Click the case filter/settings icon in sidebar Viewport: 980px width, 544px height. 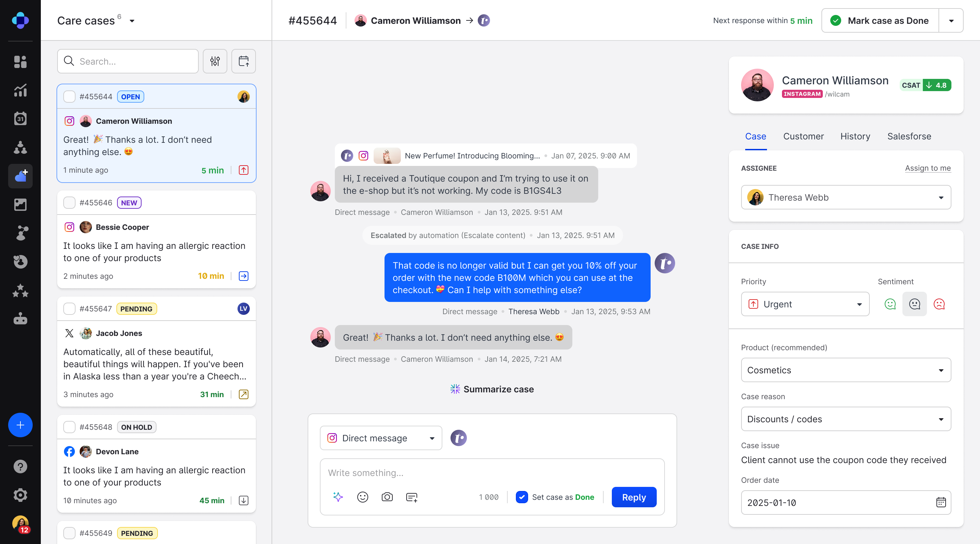[215, 61]
